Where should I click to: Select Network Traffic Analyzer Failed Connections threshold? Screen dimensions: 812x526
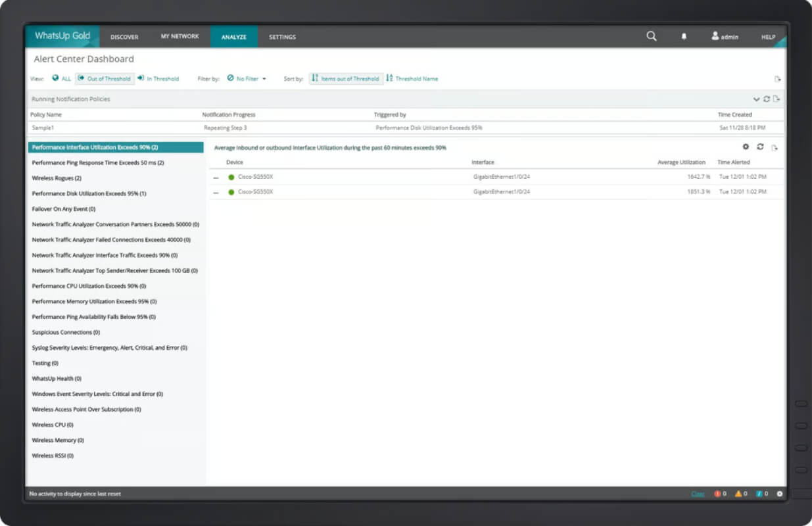click(x=111, y=240)
